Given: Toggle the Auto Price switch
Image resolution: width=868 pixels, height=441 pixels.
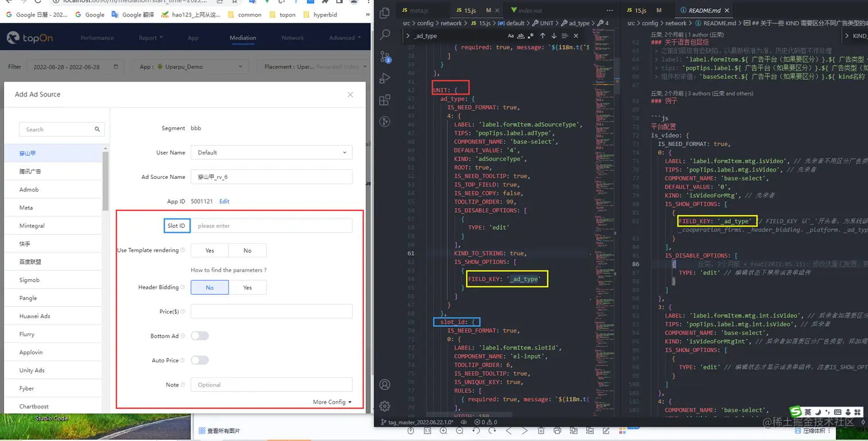Looking at the screenshot, I should tap(200, 360).
